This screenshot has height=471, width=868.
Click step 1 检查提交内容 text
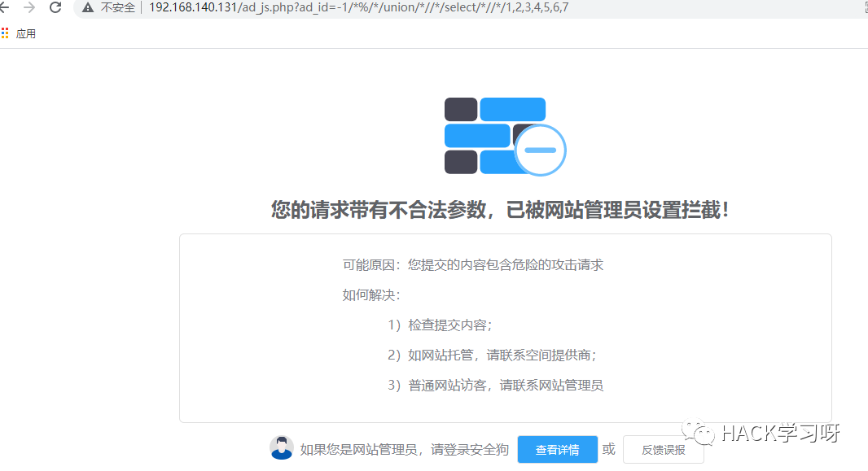pos(440,325)
